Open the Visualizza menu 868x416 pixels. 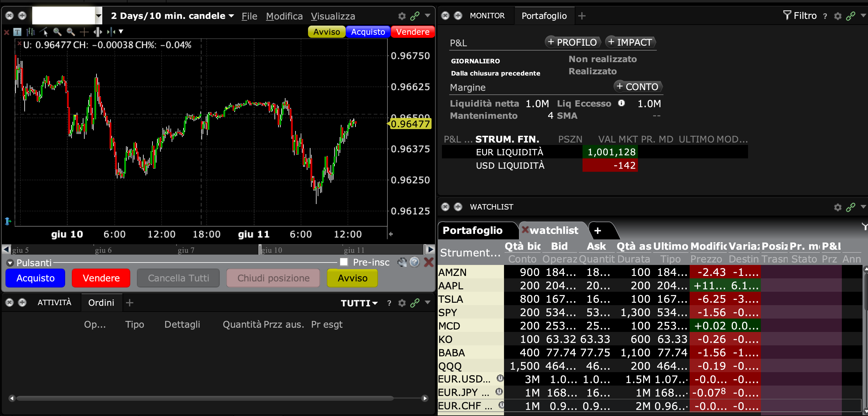333,16
